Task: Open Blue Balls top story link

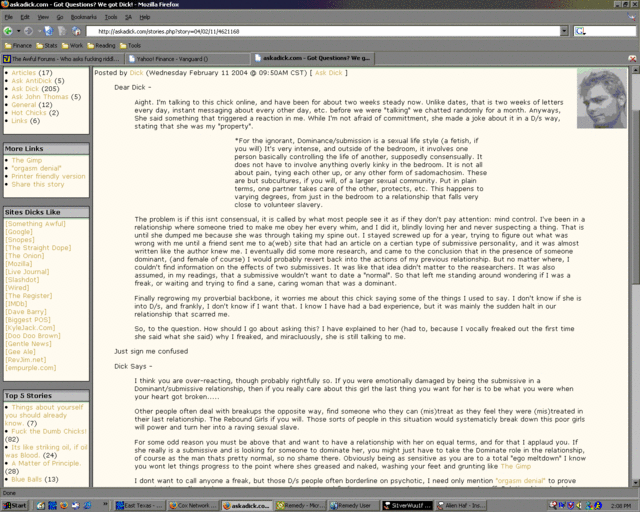Action: click(x=26, y=479)
